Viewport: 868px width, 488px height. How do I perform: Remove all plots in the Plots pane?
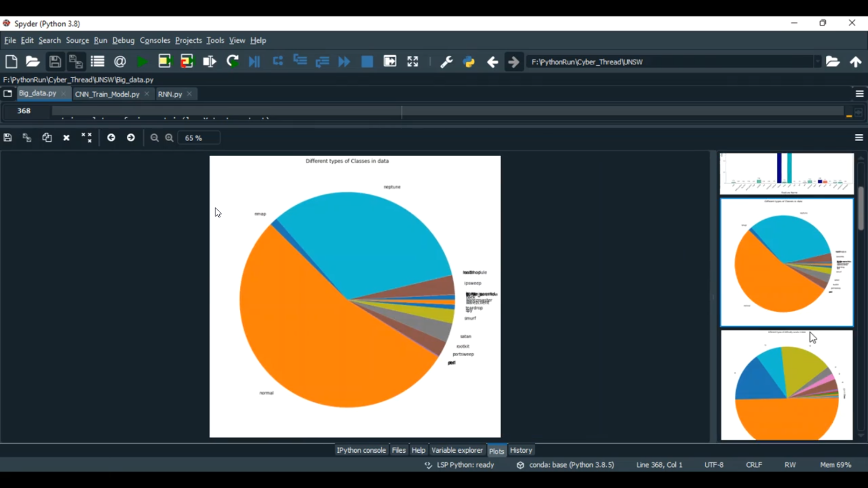click(87, 138)
